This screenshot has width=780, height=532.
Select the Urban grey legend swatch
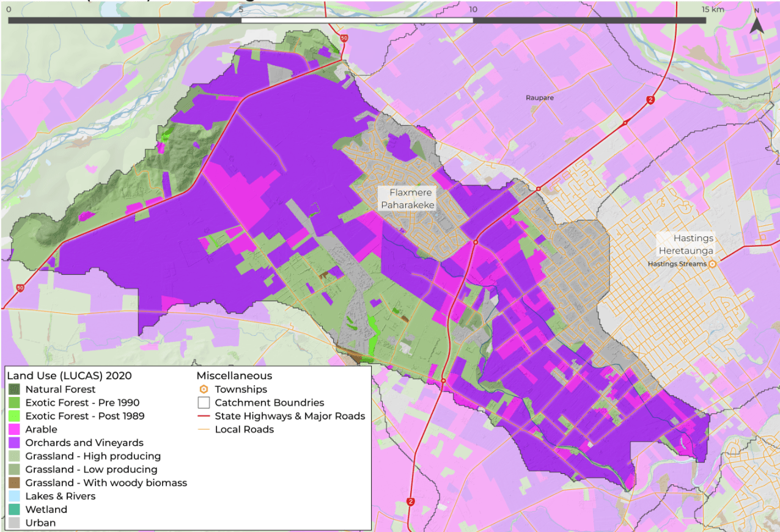coord(15,523)
